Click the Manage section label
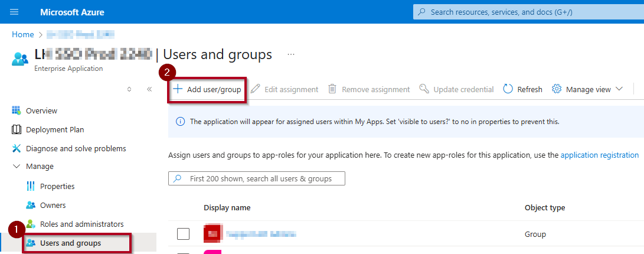 [x=40, y=167]
